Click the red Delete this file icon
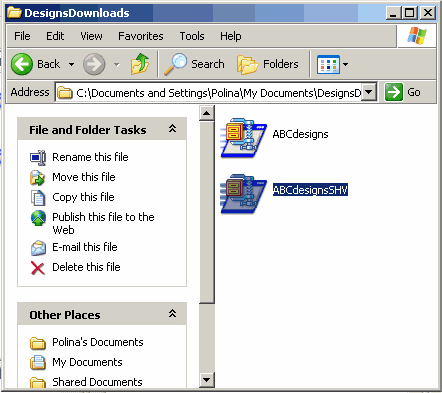The width and height of the screenshot is (442, 393). (x=38, y=268)
